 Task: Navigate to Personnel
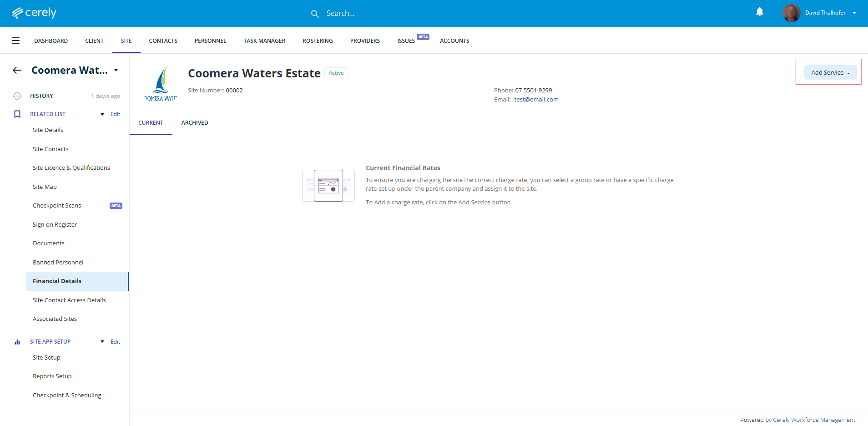pyautogui.click(x=211, y=41)
